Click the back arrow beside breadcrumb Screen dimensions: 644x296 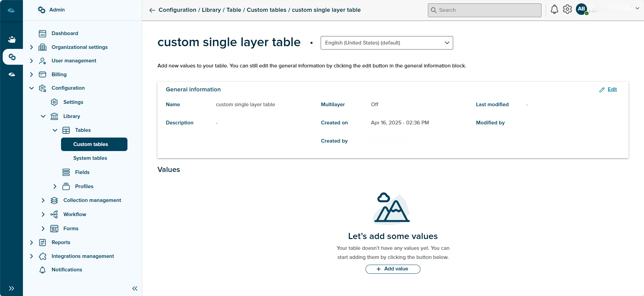152,10
